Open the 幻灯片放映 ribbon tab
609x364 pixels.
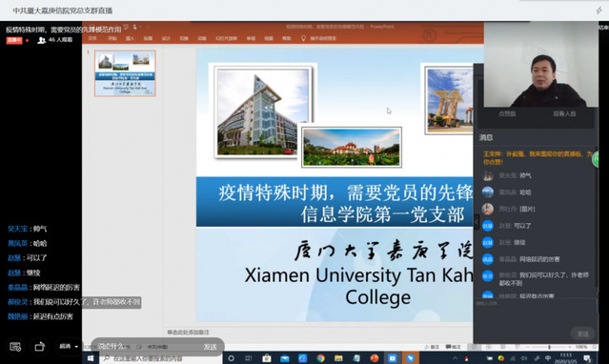[226, 38]
